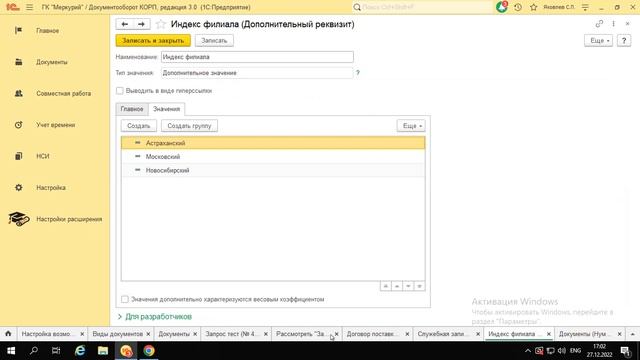
Task: Add form to favorites star
Action: [161, 24]
